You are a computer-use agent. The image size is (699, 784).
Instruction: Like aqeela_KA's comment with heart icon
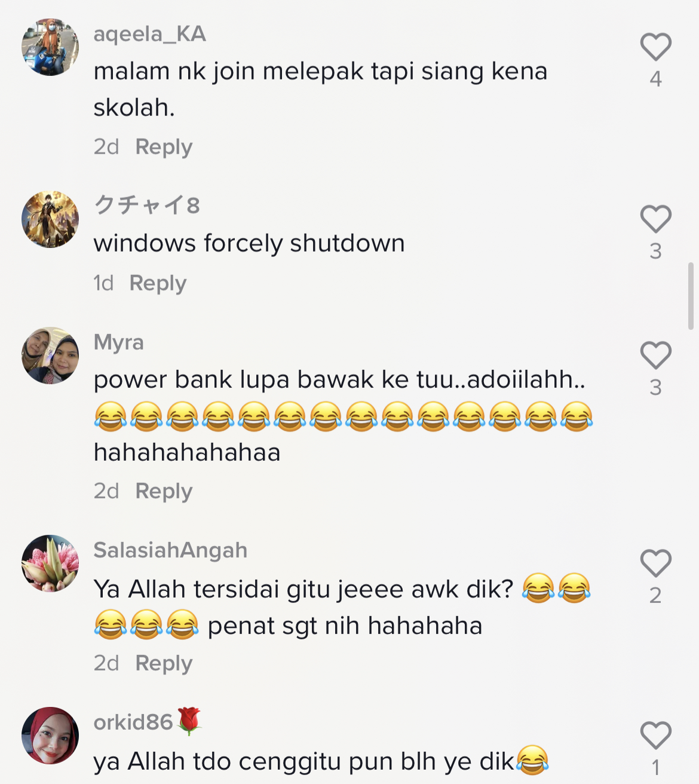click(x=655, y=47)
